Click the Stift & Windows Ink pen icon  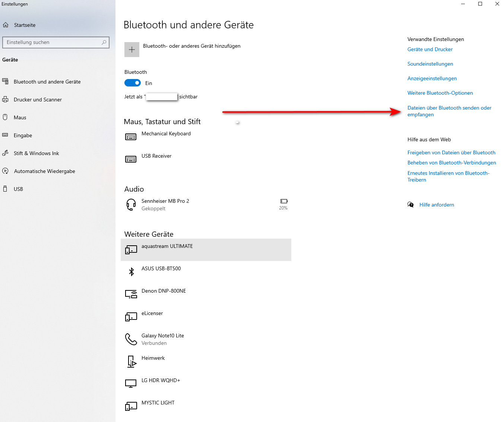coord(5,153)
